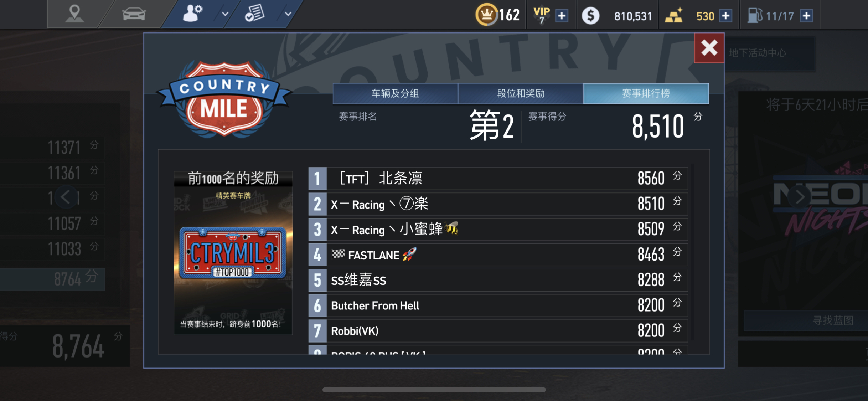Tap the fuel pump icon
This screenshot has height=401, width=868.
coord(755,16)
